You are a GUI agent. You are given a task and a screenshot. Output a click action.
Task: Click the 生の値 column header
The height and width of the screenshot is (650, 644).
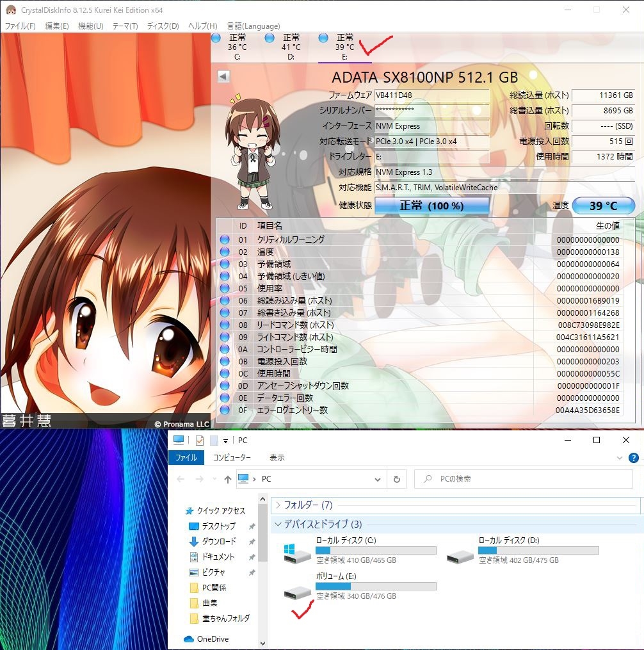click(x=608, y=226)
